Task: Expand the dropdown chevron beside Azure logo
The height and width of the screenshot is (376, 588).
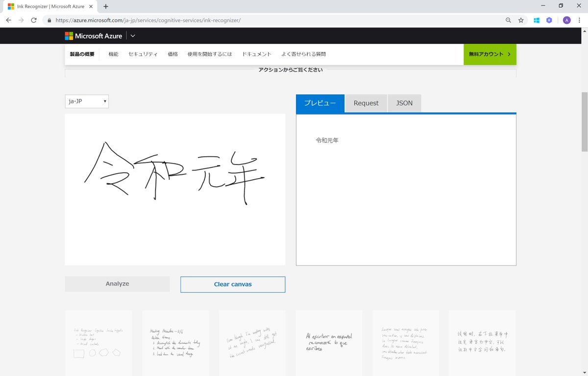Action: click(133, 36)
